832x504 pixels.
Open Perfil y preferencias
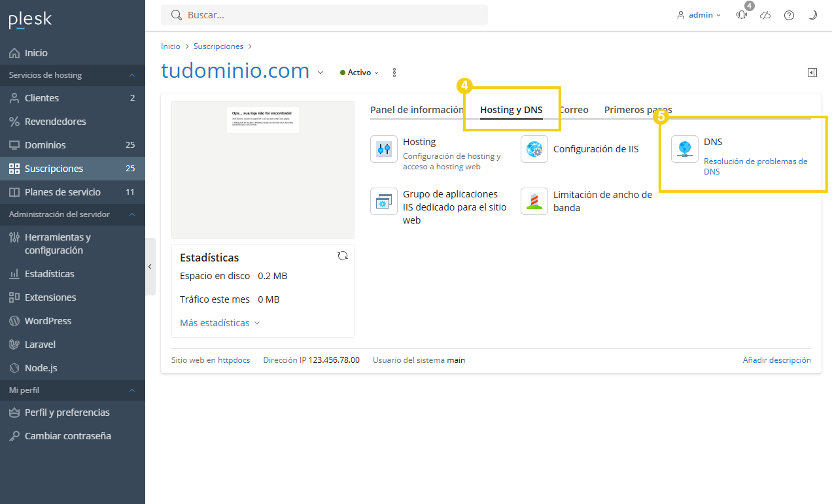(x=72, y=412)
